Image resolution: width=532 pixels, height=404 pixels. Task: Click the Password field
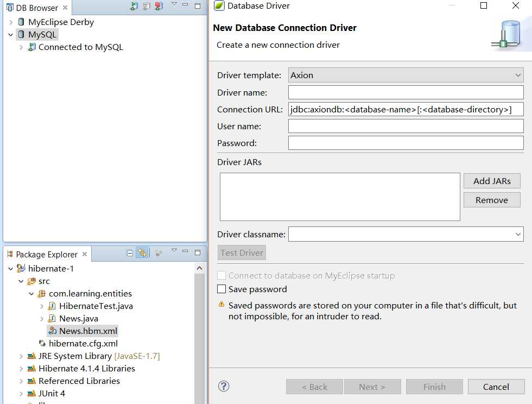tap(406, 143)
